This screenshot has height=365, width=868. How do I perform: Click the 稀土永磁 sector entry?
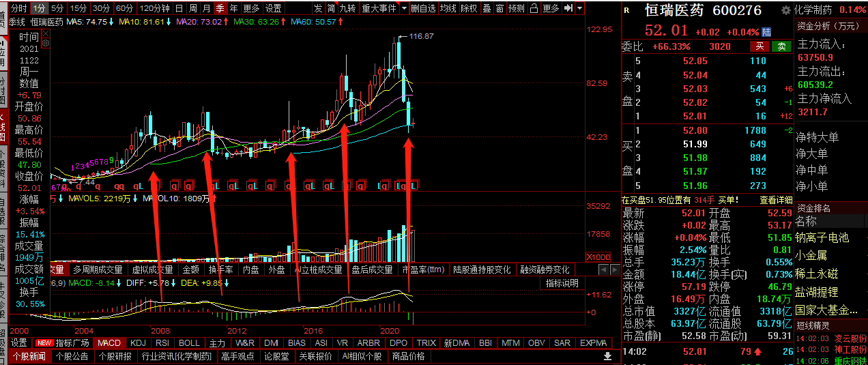click(816, 274)
